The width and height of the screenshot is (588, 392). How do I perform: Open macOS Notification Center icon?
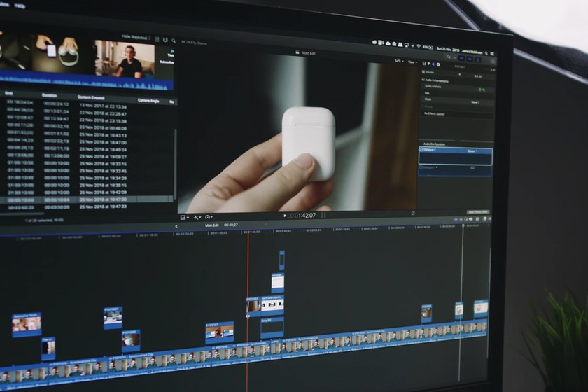point(492,54)
